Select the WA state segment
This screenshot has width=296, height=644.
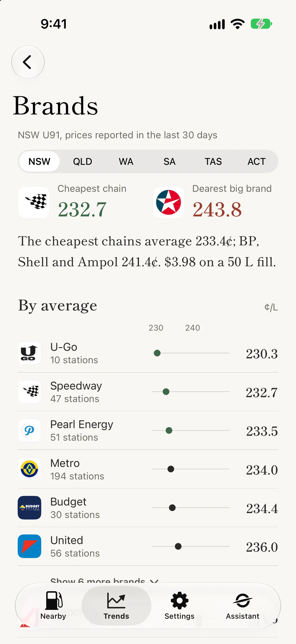pos(126,161)
